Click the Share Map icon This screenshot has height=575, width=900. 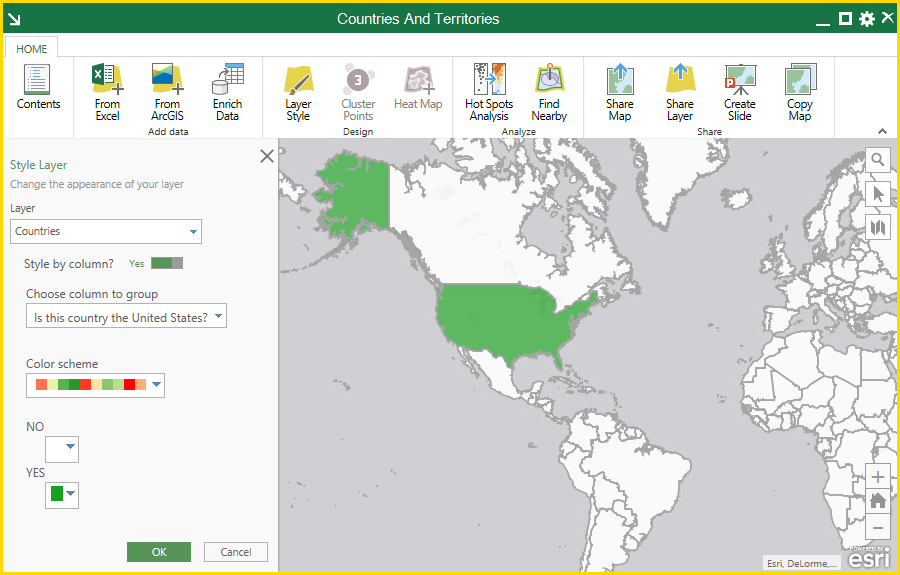pyautogui.click(x=620, y=79)
